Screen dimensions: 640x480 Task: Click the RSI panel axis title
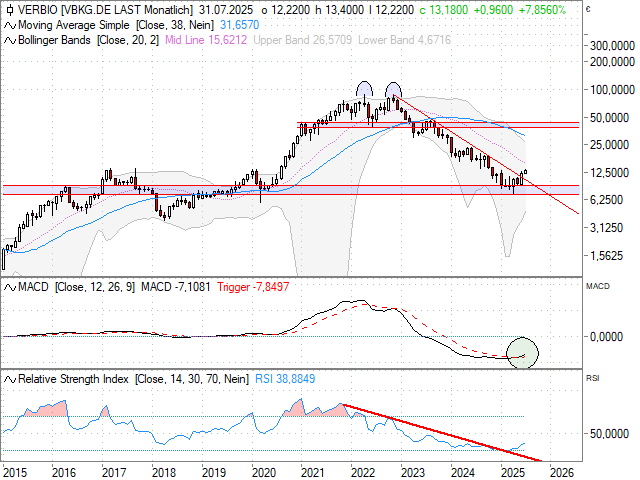click(592, 378)
